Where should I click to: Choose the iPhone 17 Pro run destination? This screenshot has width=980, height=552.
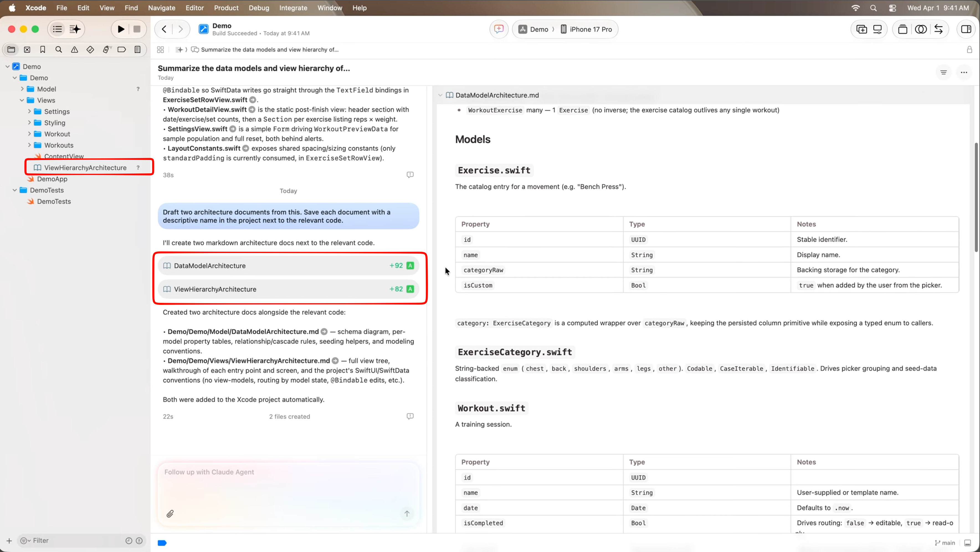586,29
